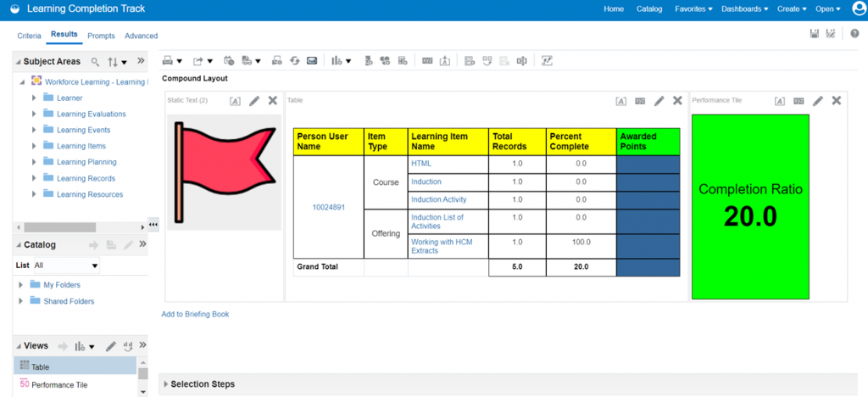Open the Open menu
The image size is (868, 397).
pos(827,8)
